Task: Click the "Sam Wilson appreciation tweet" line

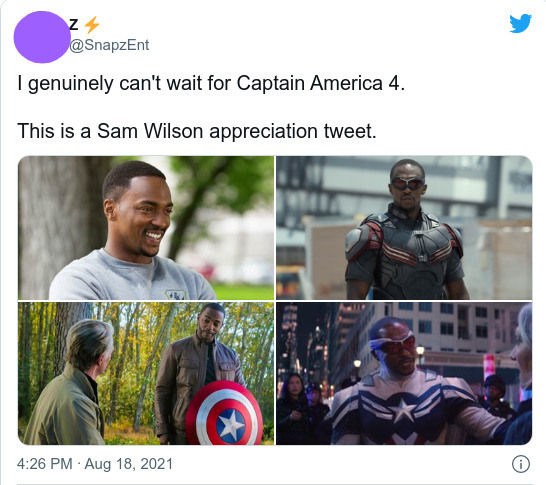Action: click(236, 131)
